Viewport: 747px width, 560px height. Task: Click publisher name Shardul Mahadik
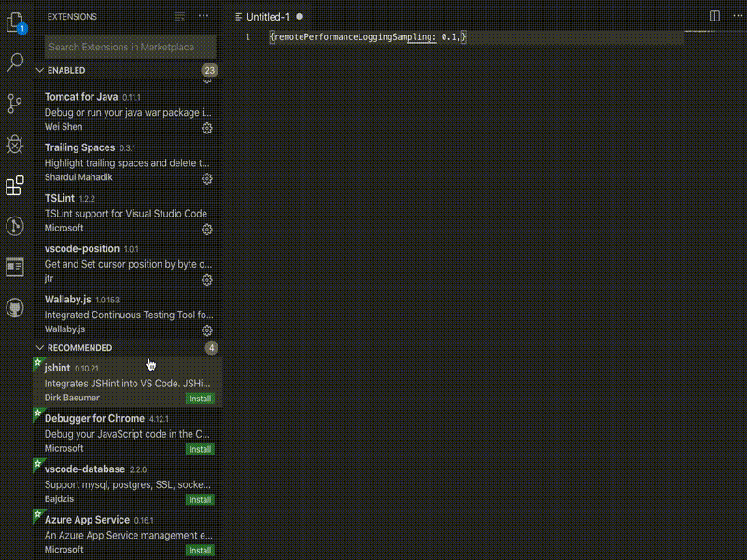point(78,177)
